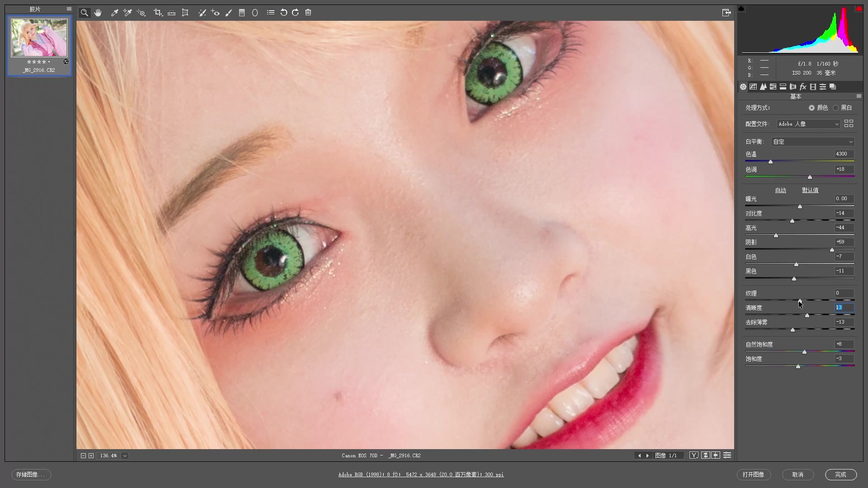868x488 pixels.
Task: Click the trash delete icon
Action: pyautogui.click(x=308, y=13)
